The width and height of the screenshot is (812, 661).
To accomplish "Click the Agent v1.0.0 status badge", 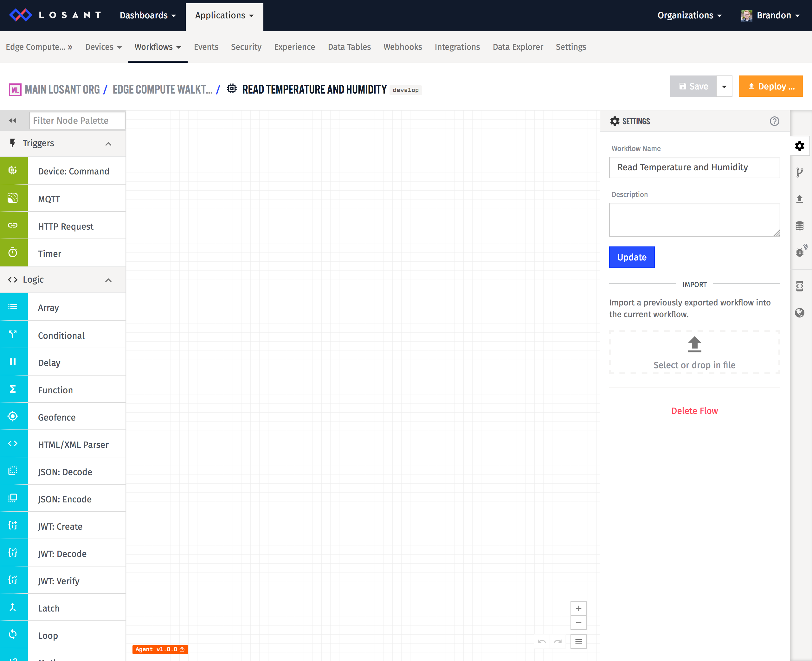I will tap(160, 649).
